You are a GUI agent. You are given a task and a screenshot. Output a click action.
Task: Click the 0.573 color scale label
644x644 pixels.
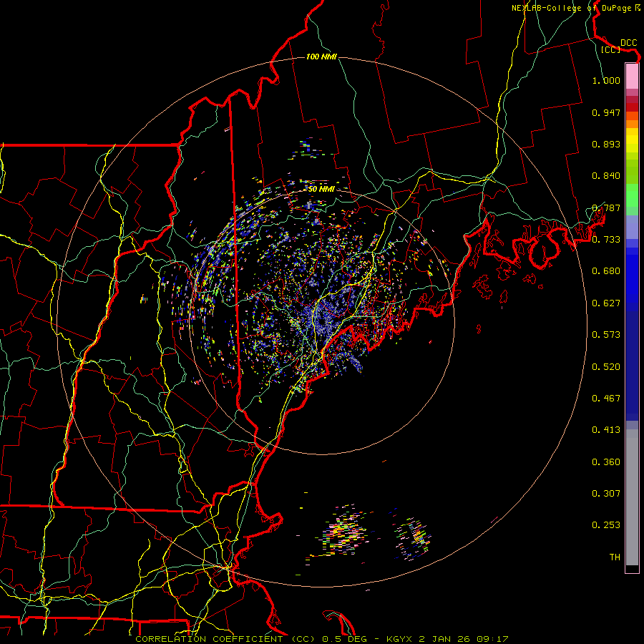[x=606, y=335]
